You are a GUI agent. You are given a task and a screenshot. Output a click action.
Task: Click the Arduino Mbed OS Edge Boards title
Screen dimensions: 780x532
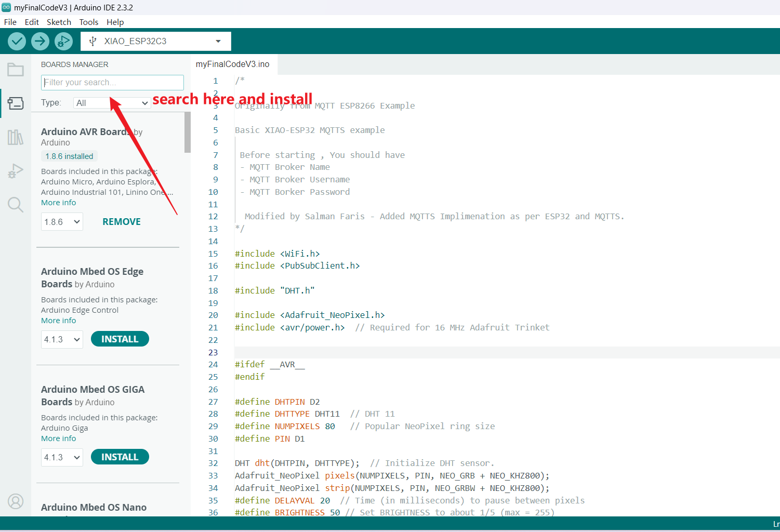(x=92, y=277)
